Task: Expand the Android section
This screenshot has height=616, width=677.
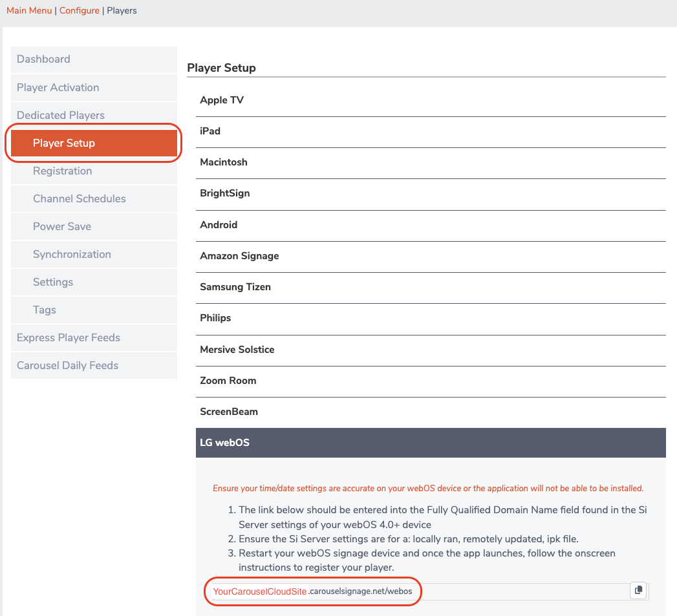Action: pos(431,225)
